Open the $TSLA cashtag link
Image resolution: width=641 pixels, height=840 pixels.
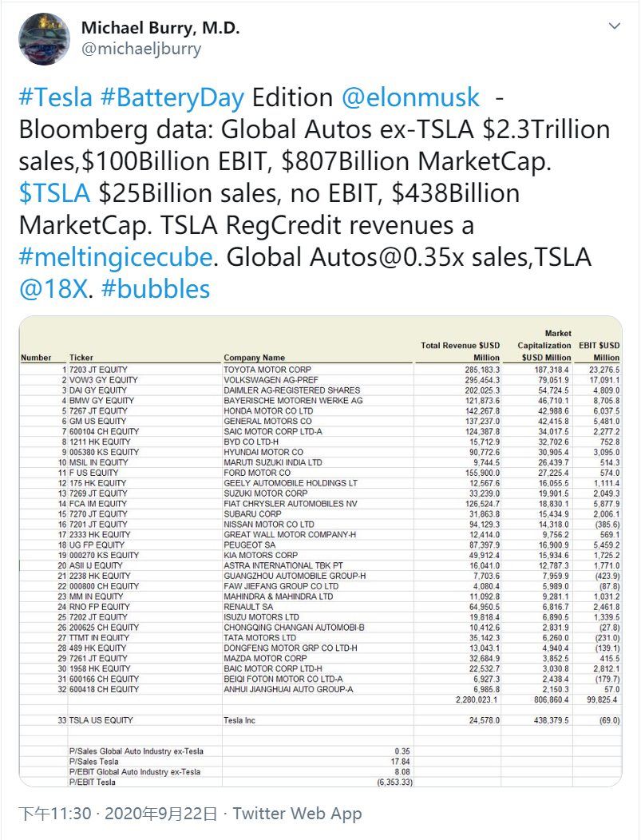click(56, 193)
